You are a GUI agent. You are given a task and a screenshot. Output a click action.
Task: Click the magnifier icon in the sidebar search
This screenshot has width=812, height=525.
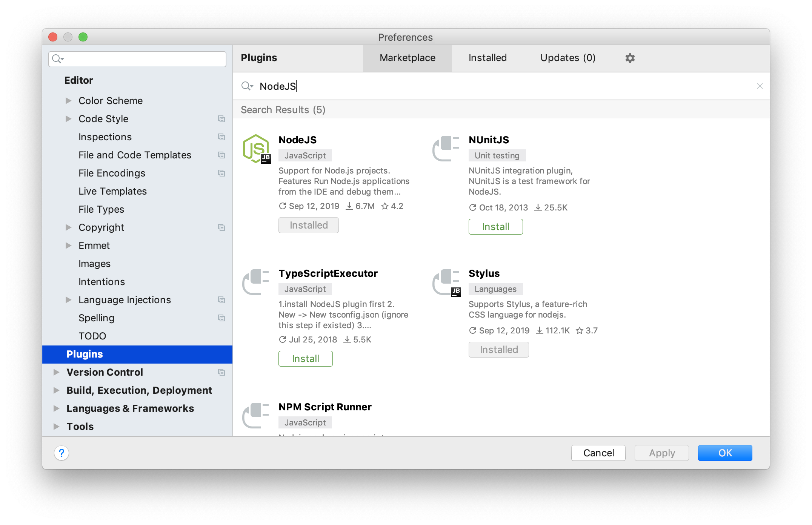pyautogui.click(x=57, y=59)
